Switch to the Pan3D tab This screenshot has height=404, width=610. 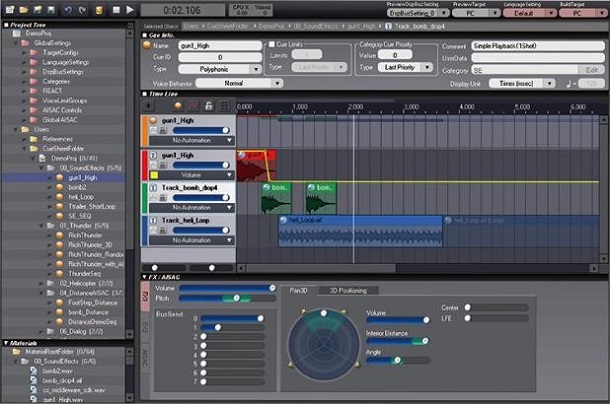[299, 290]
